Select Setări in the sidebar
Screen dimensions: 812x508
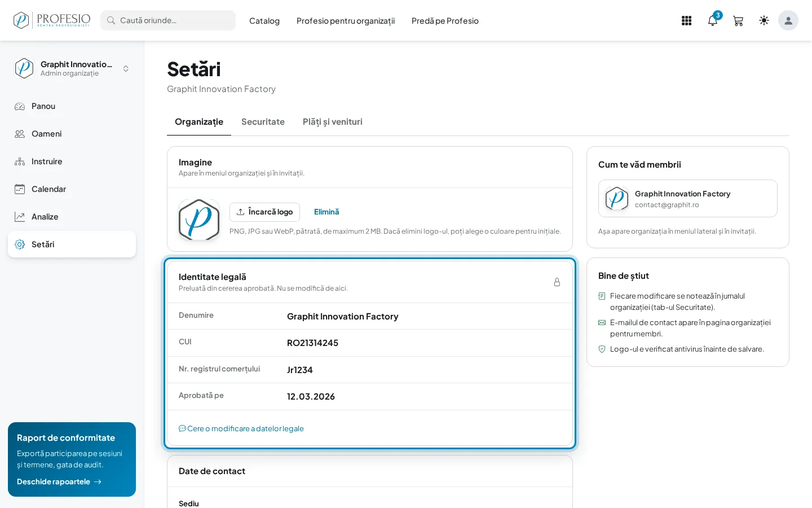click(72, 244)
